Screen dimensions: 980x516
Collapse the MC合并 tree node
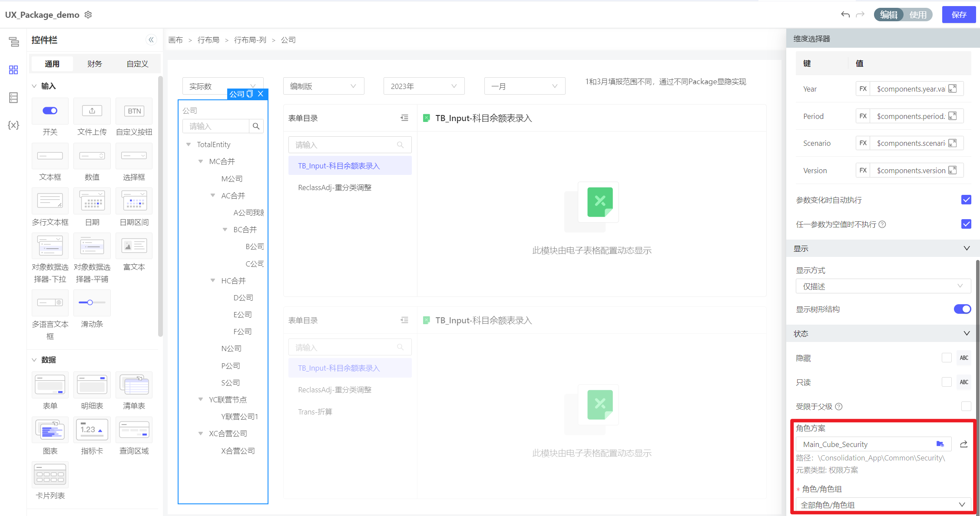coord(201,161)
